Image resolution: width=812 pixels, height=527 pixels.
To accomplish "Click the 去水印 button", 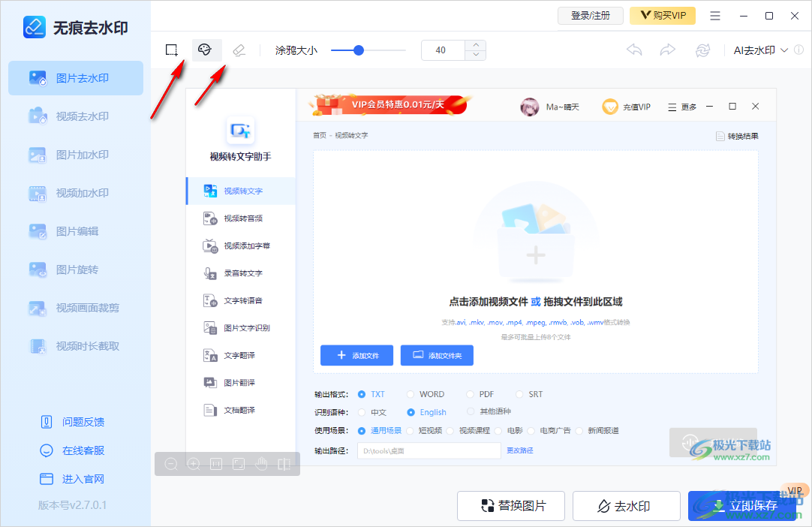I will coord(627,506).
